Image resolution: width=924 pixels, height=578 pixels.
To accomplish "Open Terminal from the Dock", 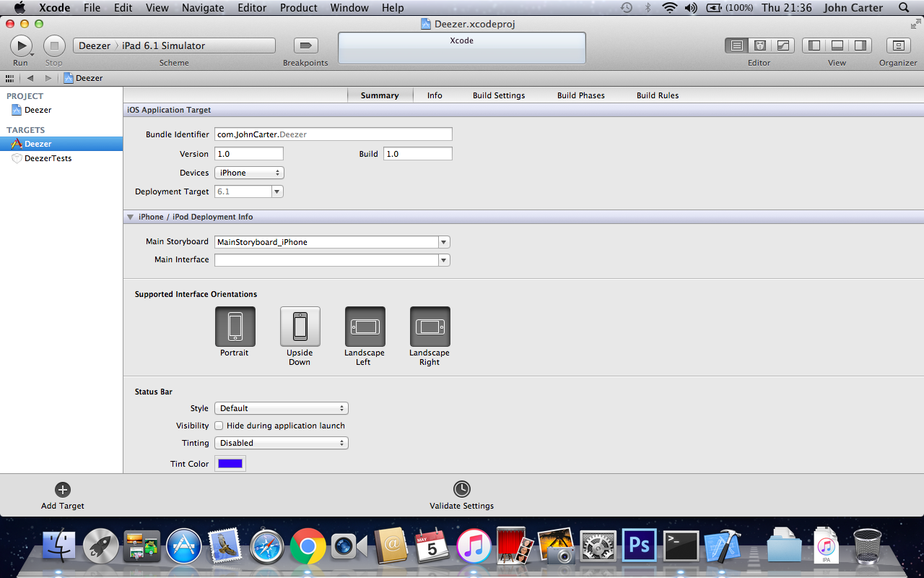I will click(x=681, y=545).
